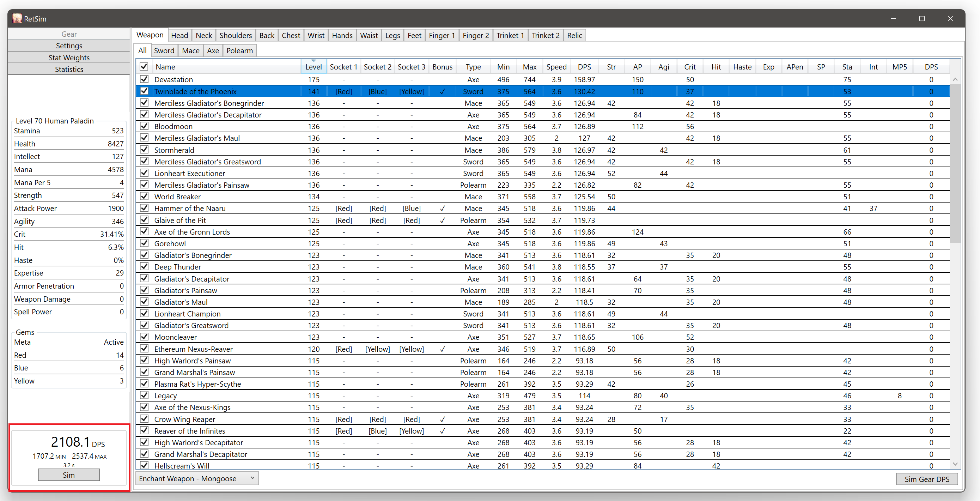The width and height of the screenshot is (980, 501).
Task: Sort by the Socket 1 column header
Action: coord(343,67)
